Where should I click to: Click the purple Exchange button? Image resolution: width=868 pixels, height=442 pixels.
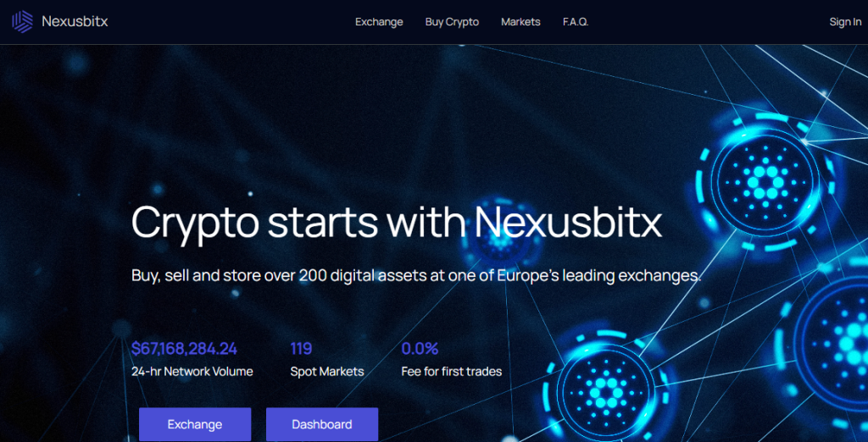(195, 424)
